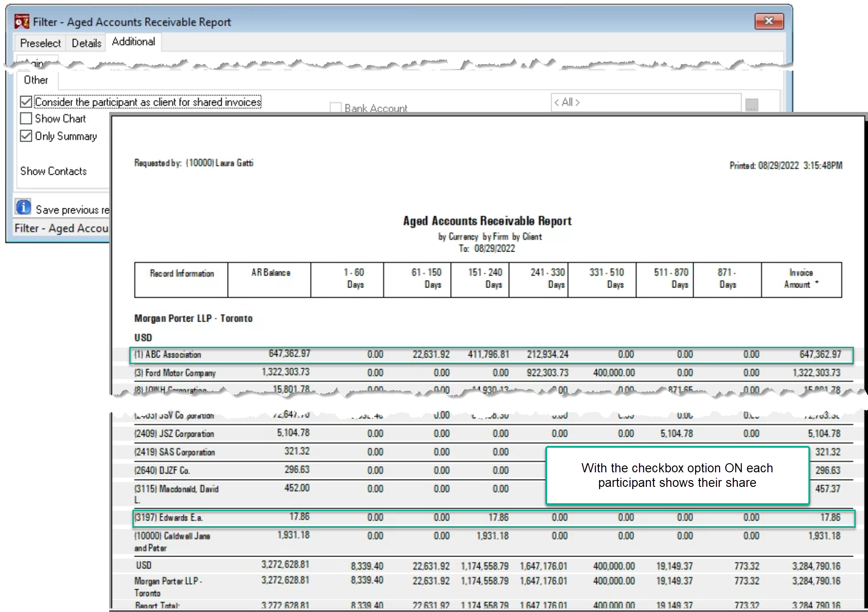868x612 pixels.
Task: Click the (10000) Caldwell Jane and Peter row
Action: tap(491, 541)
